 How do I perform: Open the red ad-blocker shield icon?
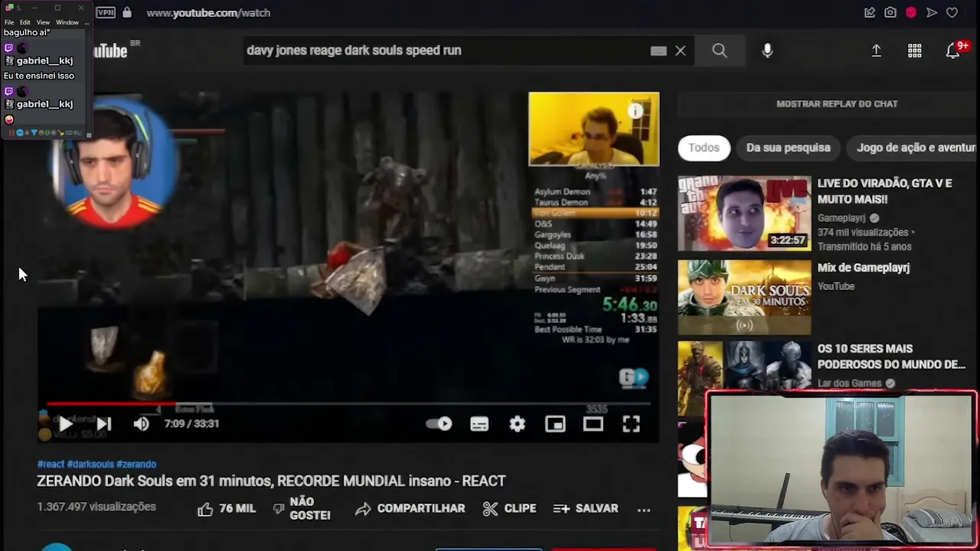point(911,12)
